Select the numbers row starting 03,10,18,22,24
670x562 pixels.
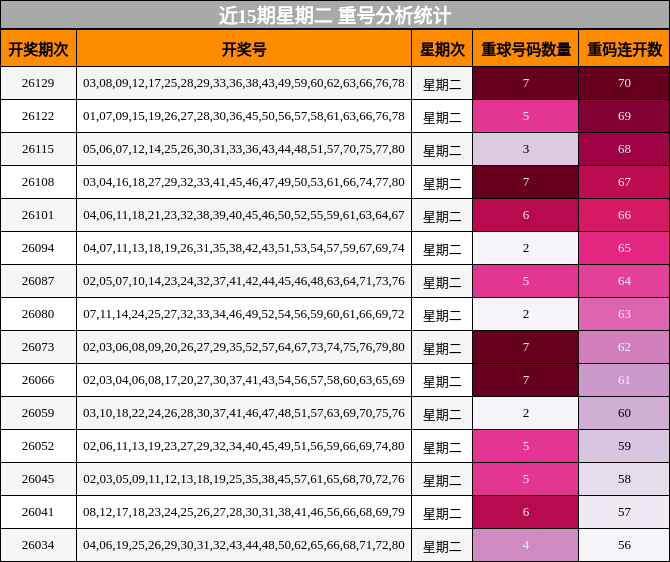(244, 413)
